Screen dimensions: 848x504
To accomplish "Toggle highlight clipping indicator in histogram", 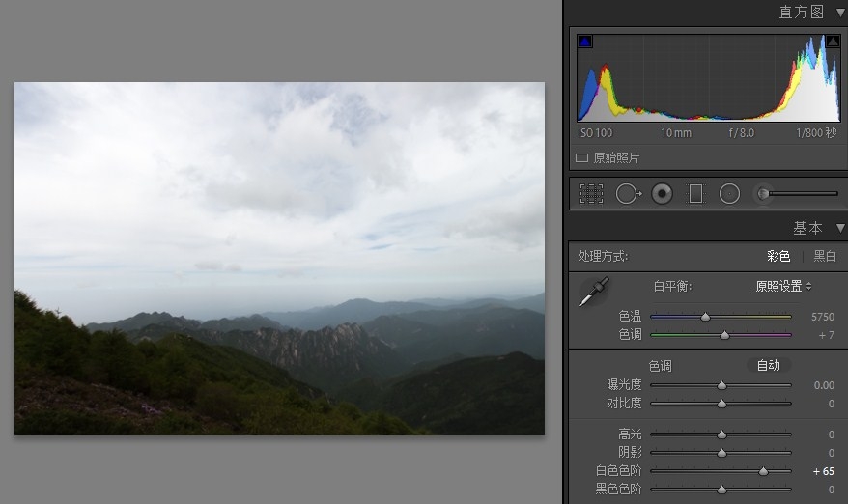I will [832, 42].
